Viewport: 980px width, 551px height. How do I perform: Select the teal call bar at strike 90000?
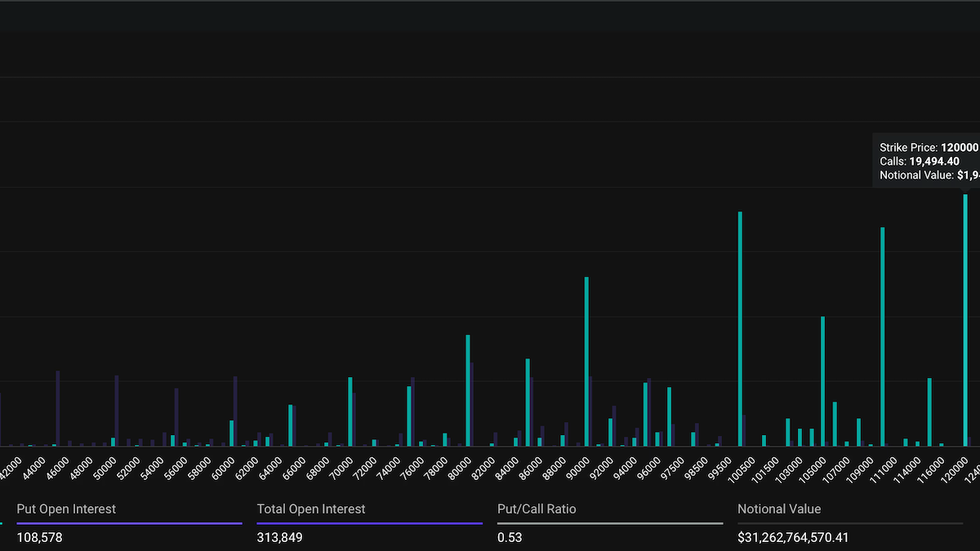pos(586,361)
